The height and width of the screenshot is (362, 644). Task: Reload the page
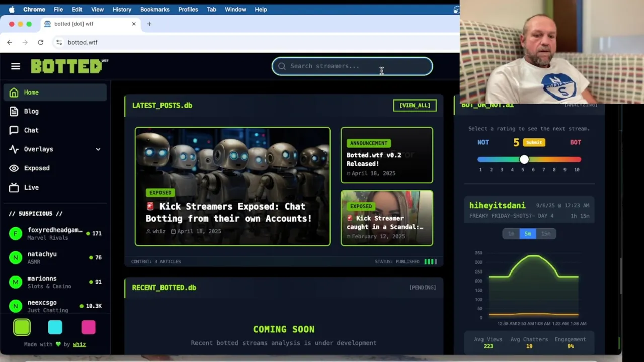pyautogui.click(x=41, y=42)
